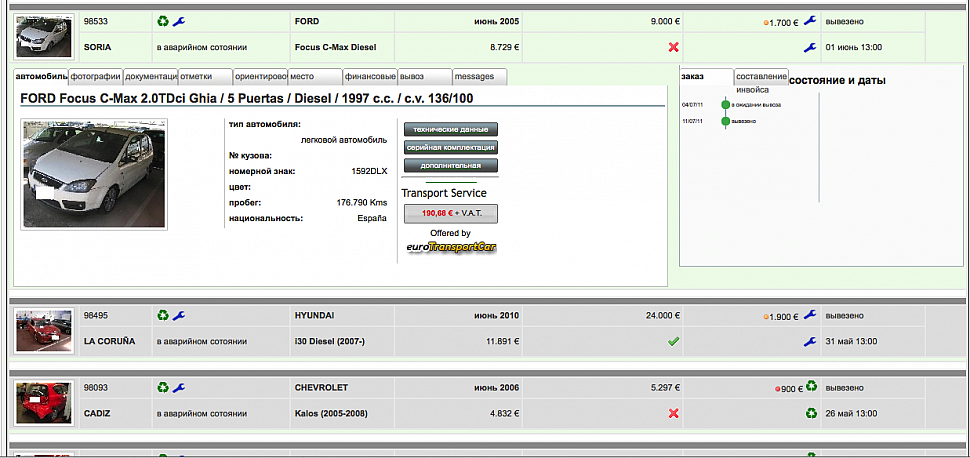Select the составление инвойса tab
970x458 pixels.
(x=762, y=77)
